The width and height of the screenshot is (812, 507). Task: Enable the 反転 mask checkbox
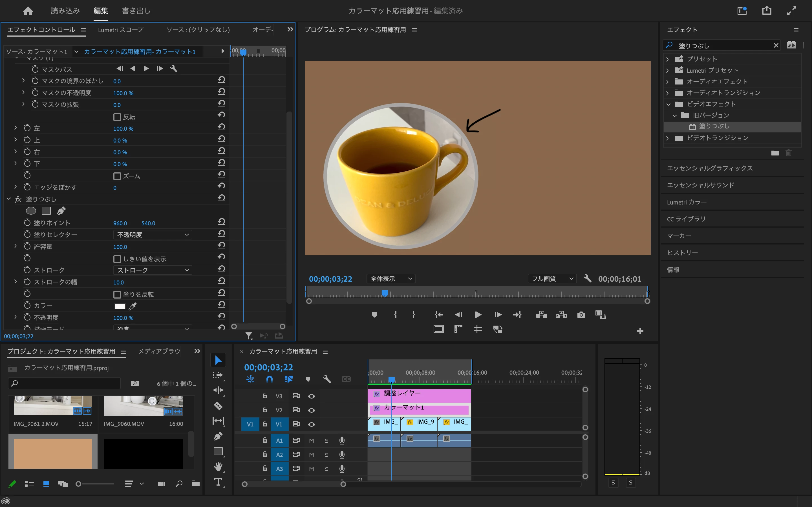(x=117, y=117)
